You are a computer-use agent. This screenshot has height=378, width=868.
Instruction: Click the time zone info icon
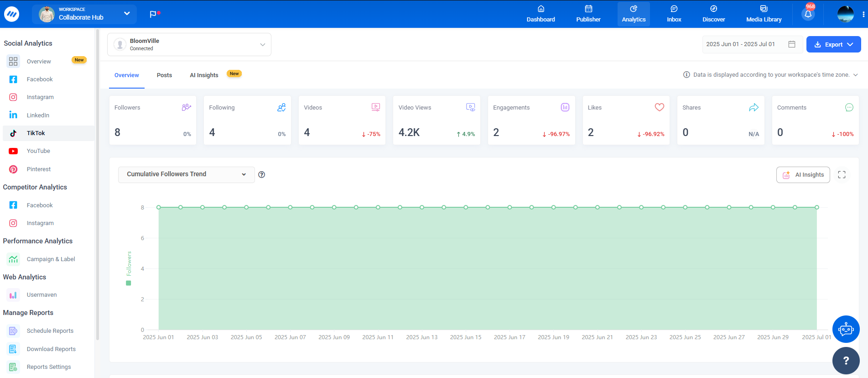pyautogui.click(x=686, y=74)
